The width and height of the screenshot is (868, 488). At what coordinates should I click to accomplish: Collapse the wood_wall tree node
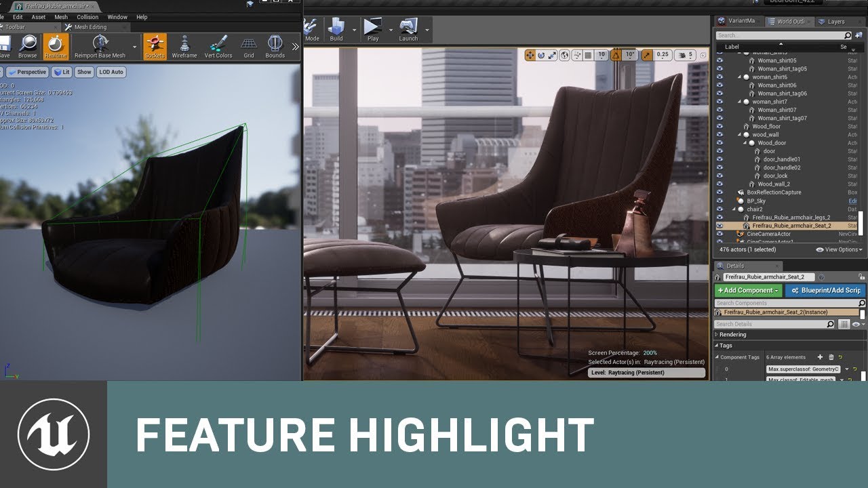coord(741,135)
